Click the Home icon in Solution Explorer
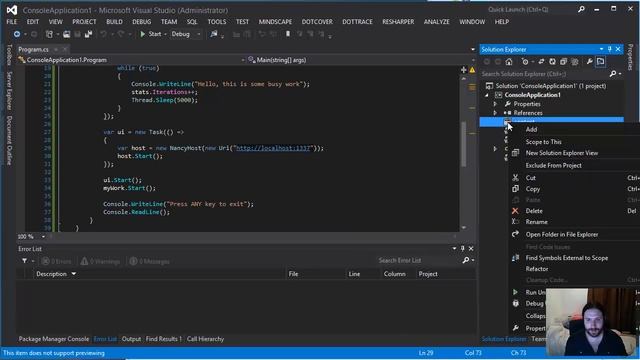This screenshot has height=360, width=640. tap(509, 62)
